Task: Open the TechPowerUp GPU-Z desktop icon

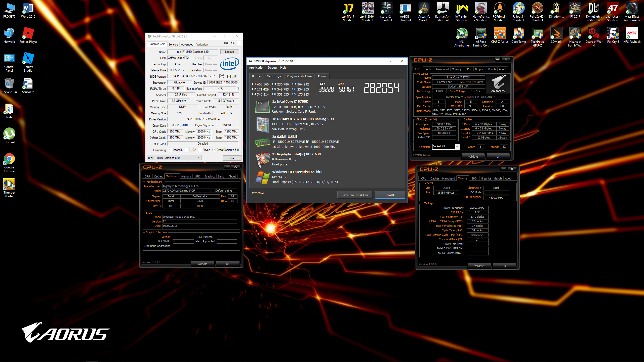Action: click(x=537, y=37)
